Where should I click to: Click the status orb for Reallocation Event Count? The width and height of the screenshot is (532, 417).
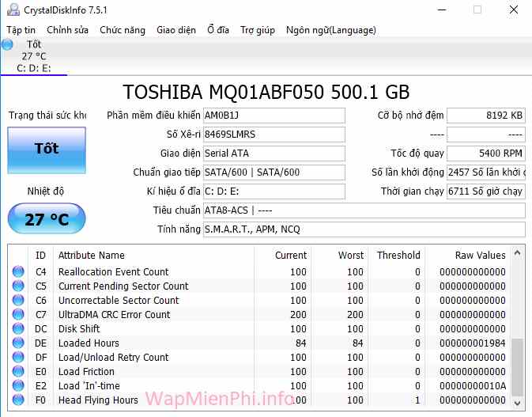pyautogui.click(x=18, y=271)
